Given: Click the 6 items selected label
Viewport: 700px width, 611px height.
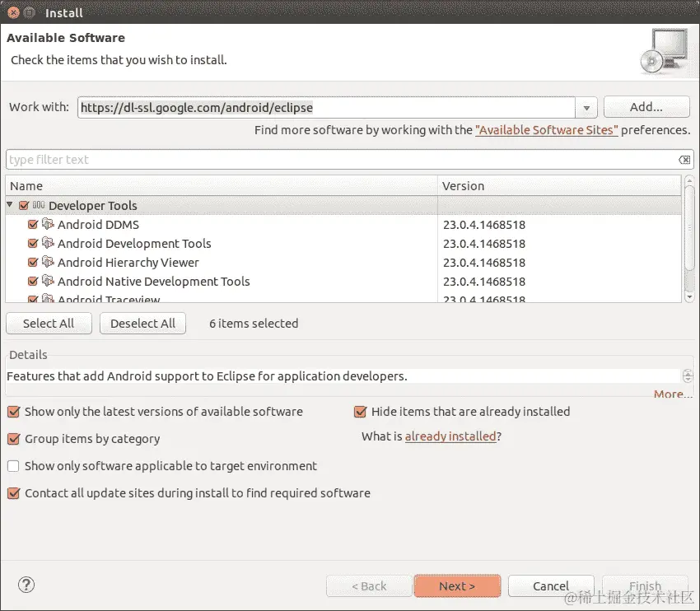Looking at the screenshot, I should [254, 323].
